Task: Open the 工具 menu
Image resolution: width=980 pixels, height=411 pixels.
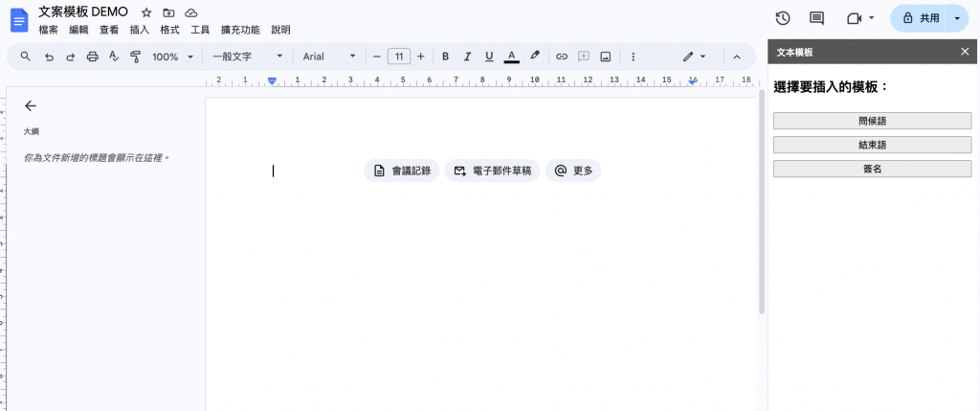Action: (200, 30)
